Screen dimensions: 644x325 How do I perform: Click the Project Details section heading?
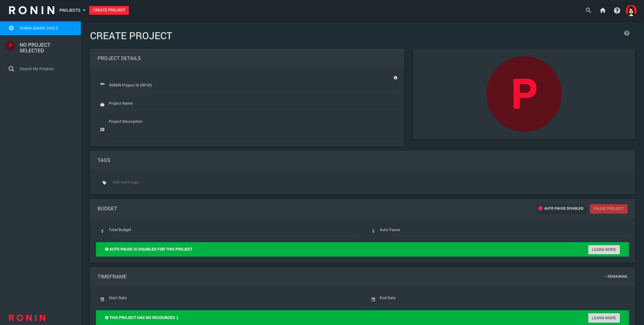point(119,58)
